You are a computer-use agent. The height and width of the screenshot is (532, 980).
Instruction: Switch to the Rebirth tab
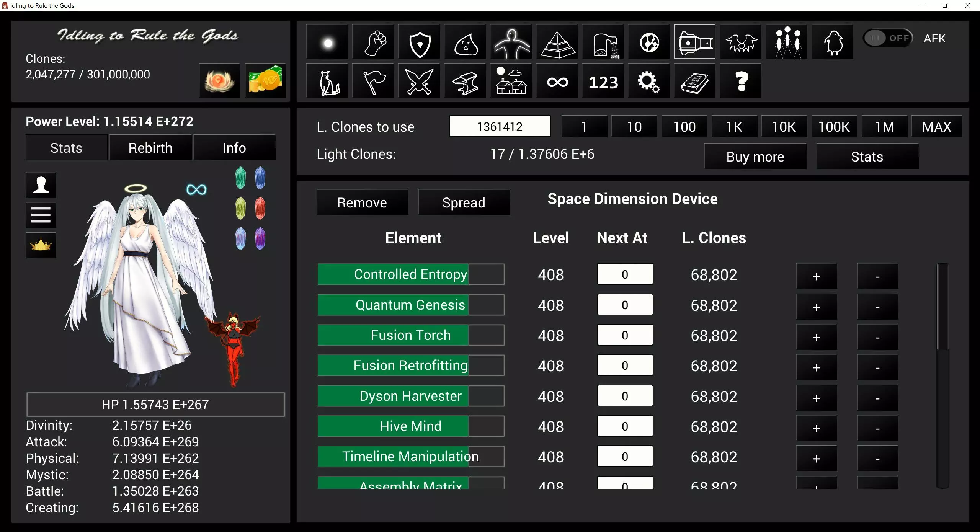point(150,148)
